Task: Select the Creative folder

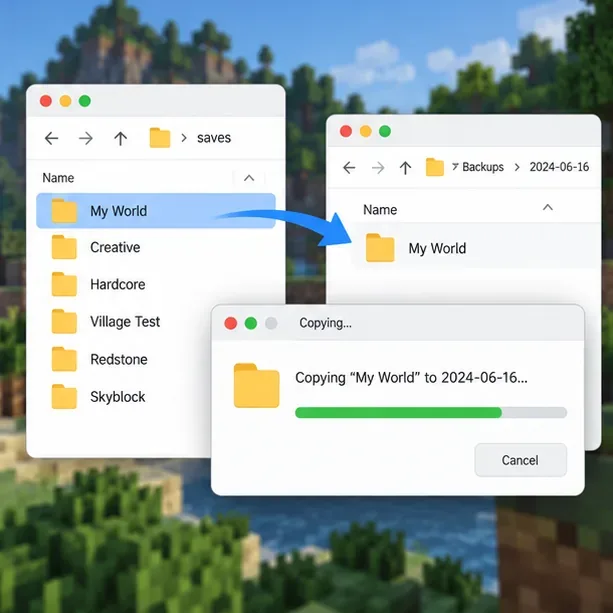Action: tap(156, 247)
